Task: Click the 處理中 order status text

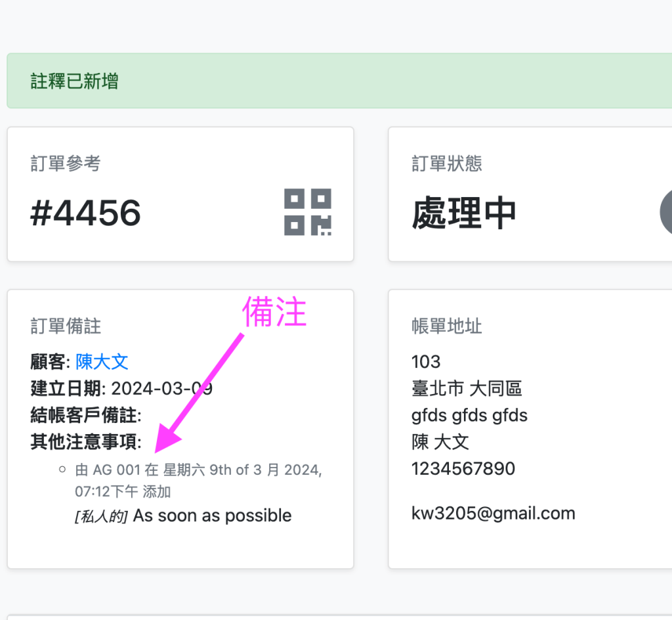Action: point(464,213)
